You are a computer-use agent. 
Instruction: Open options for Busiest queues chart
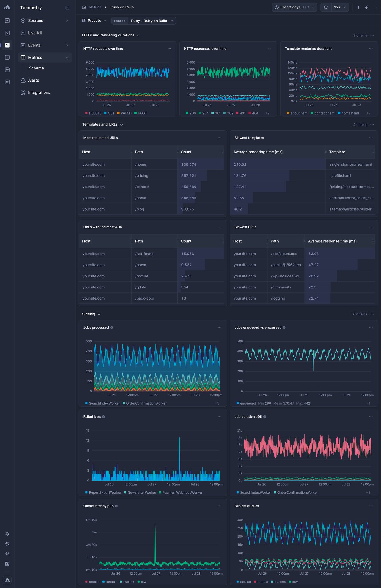371,506
